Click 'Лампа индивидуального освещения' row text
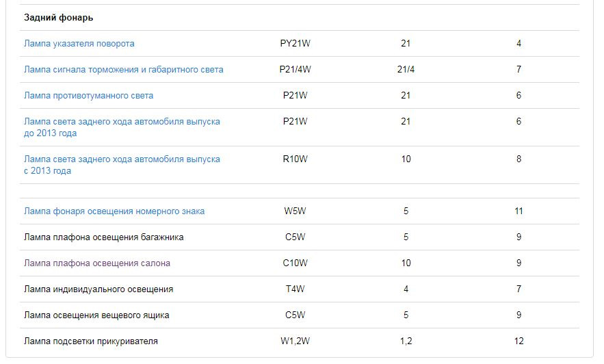Viewport: 604px width, 364px height. coord(98,289)
